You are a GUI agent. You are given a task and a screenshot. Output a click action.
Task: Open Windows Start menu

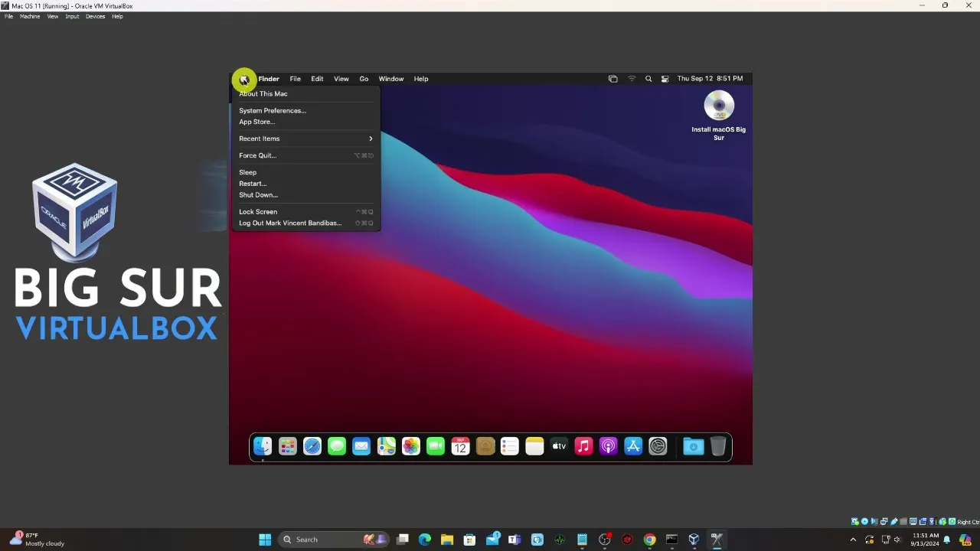(265, 540)
